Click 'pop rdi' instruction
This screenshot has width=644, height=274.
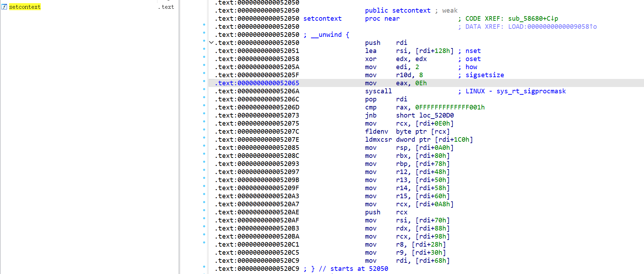point(386,99)
